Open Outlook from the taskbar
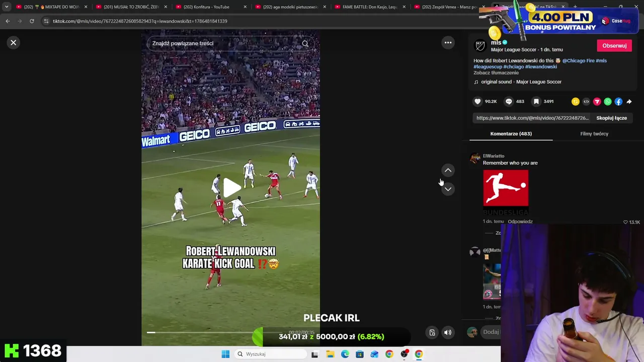The width and height of the screenshot is (644, 362). pyautogui.click(x=374, y=354)
